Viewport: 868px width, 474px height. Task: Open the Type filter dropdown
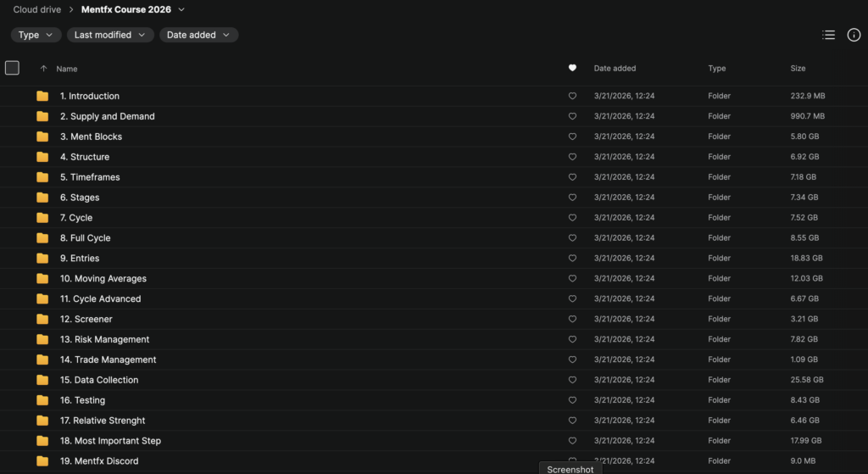tap(36, 35)
